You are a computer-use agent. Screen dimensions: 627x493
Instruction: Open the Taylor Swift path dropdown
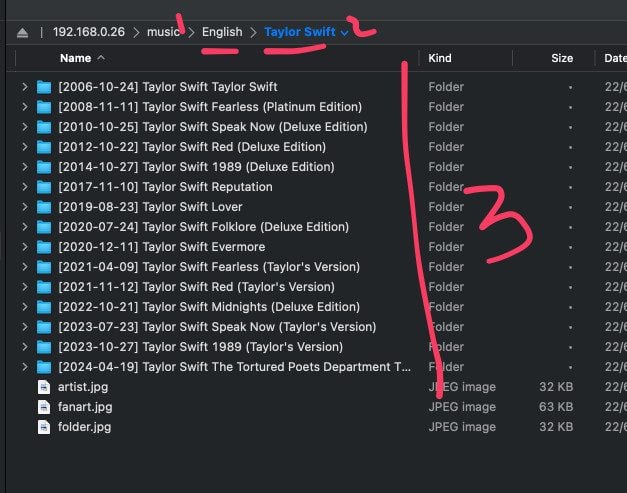pos(345,33)
